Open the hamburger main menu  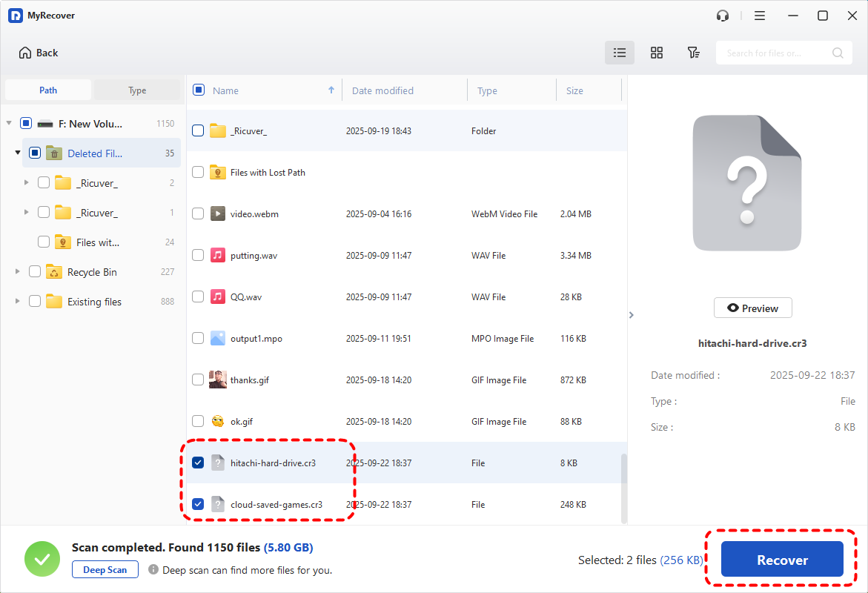click(760, 16)
